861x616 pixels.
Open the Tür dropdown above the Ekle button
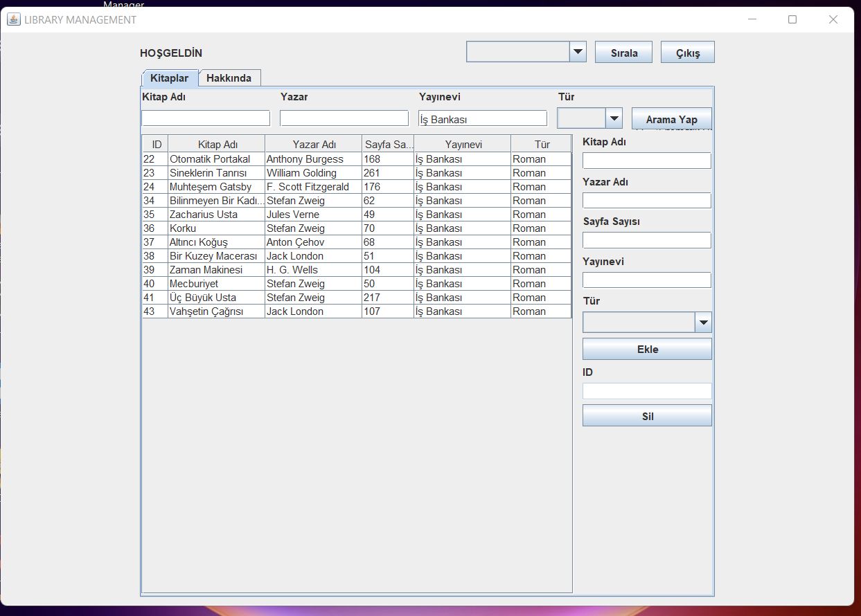[703, 322]
